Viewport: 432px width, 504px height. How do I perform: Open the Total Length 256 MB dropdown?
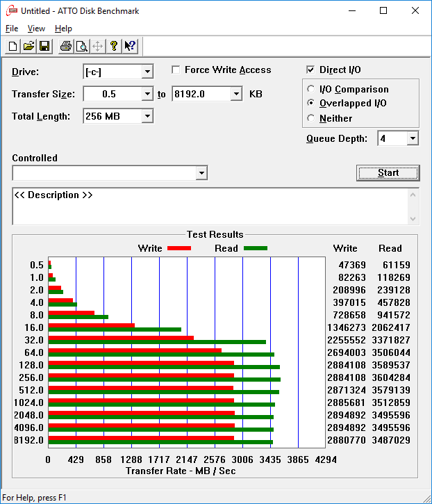click(x=147, y=116)
